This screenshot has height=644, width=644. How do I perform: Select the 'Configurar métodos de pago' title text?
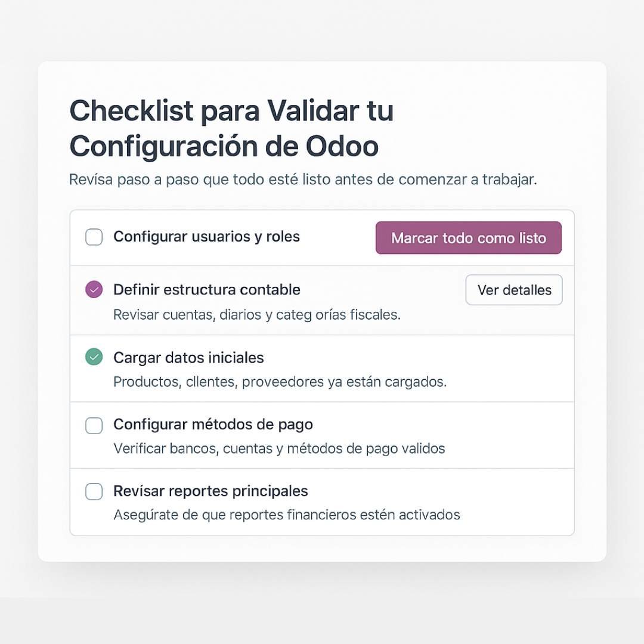tap(213, 425)
